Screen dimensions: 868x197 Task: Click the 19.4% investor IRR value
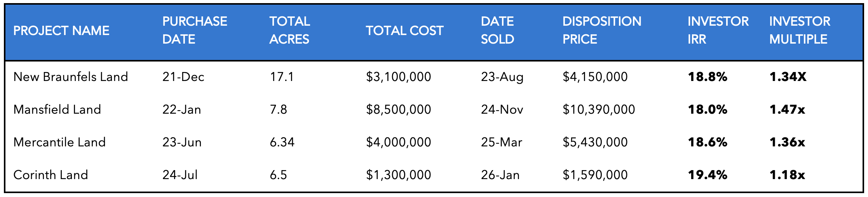[x=708, y=175]
